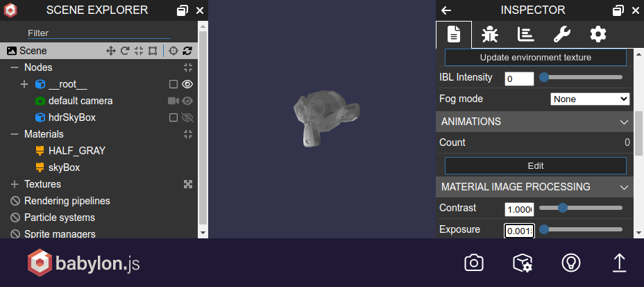Click the Filter input field
Image resolution: width=644 pixels, height=287 pixels.
99,33
